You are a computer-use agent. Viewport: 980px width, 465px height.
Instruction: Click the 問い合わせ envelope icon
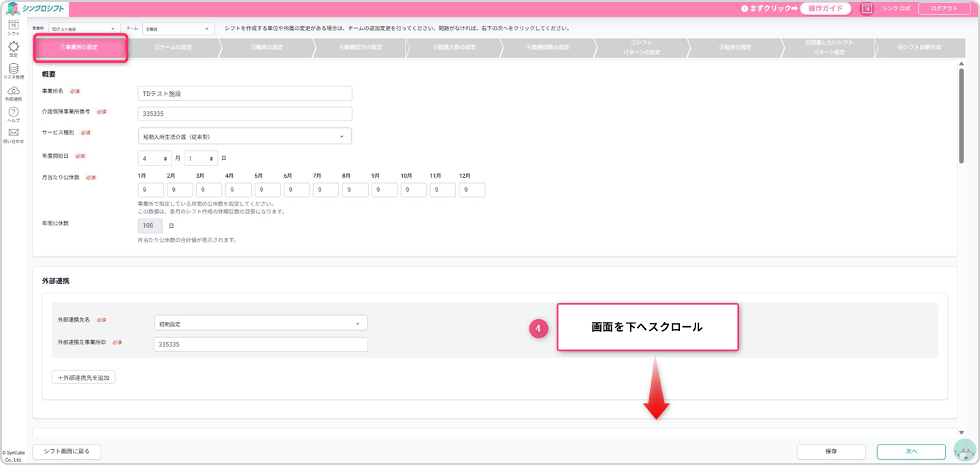tap(13, 133)
